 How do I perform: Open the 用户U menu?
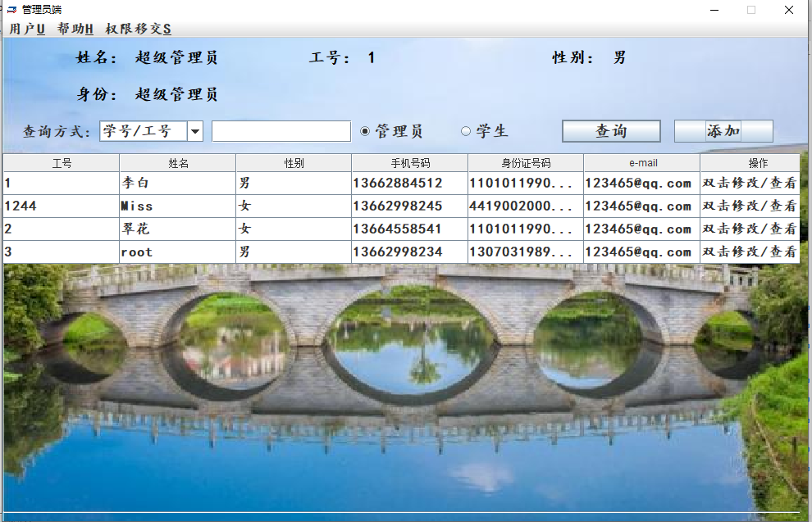(x=27, y=29)
